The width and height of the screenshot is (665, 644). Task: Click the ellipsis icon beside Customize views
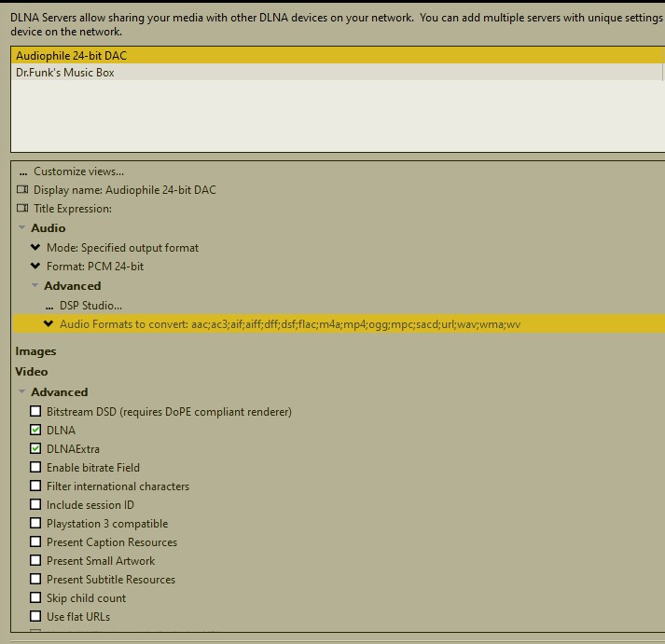pos(22,172)
